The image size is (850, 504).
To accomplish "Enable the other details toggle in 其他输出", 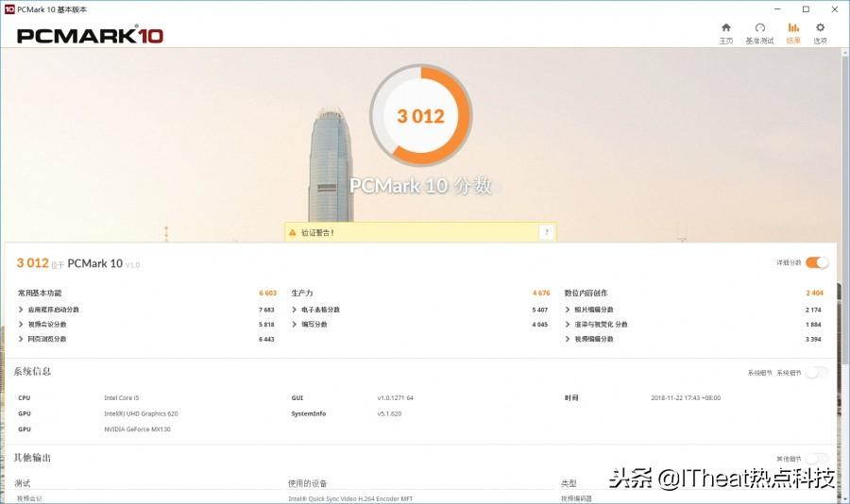I will click(817, 459).
